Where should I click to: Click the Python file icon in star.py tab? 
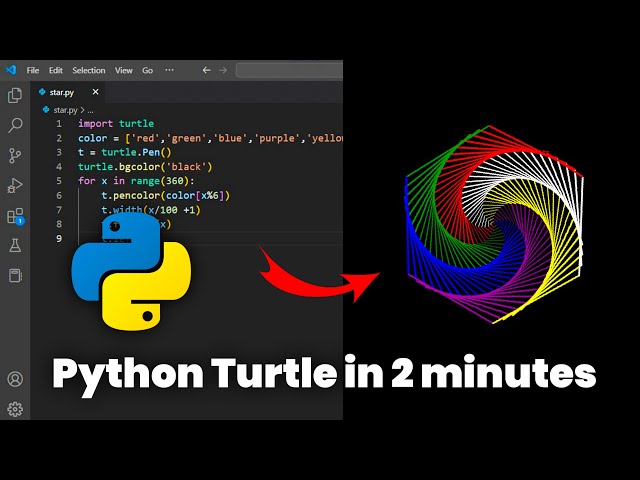click(x=42, y=92)
